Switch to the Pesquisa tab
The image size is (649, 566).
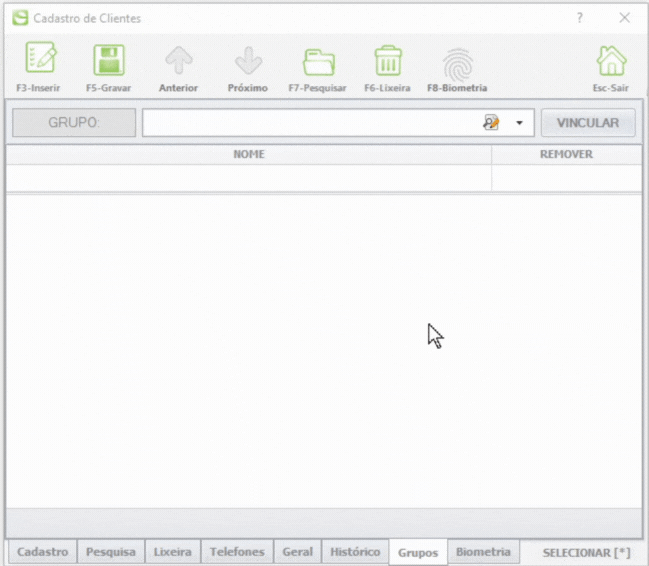pyautogui.click(x=111, y=552)
